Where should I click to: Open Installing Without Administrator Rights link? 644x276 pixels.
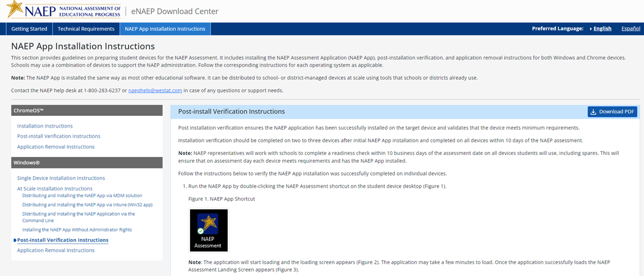point(77,230)
